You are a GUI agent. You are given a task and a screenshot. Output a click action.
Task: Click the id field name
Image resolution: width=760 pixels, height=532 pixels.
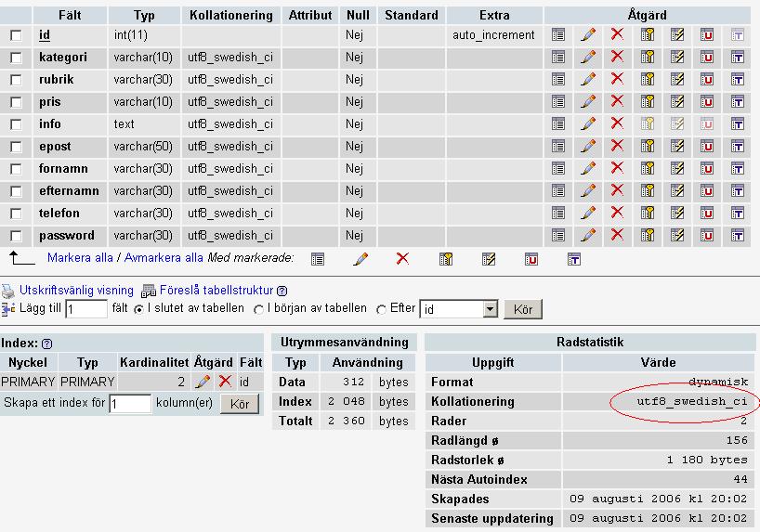click(x=44, y=35)
